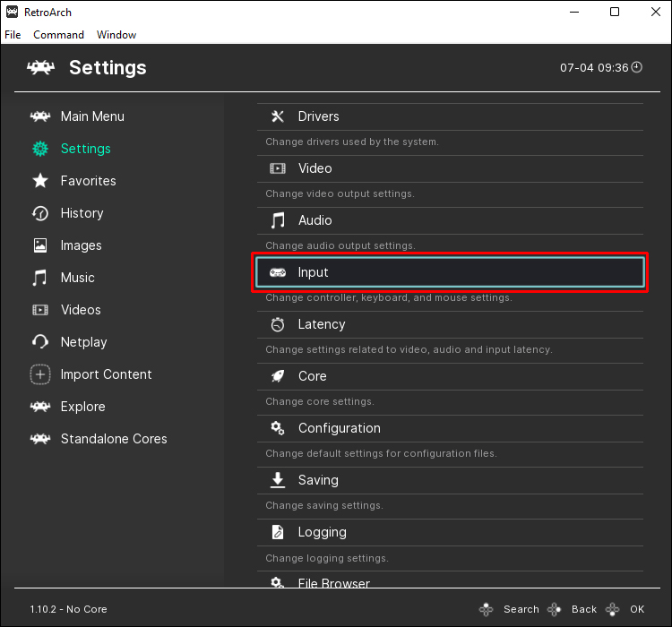Click the Import Content plus icon
This screenshot has height=627, width=672.
click(x=40, y=374)
